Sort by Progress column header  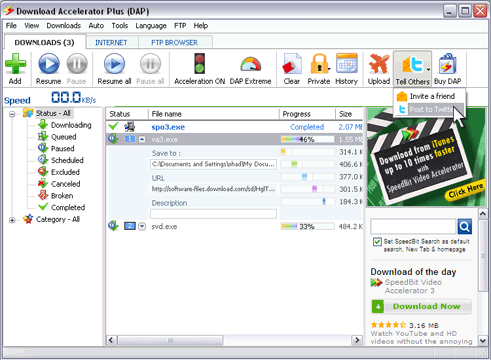click(307, 114)
